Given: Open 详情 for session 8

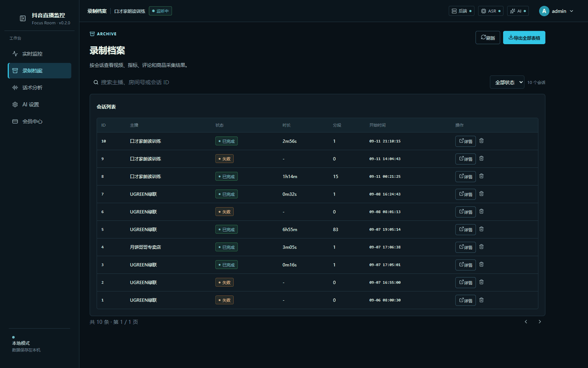Looking at the screenshot, I should pos(465,177).
